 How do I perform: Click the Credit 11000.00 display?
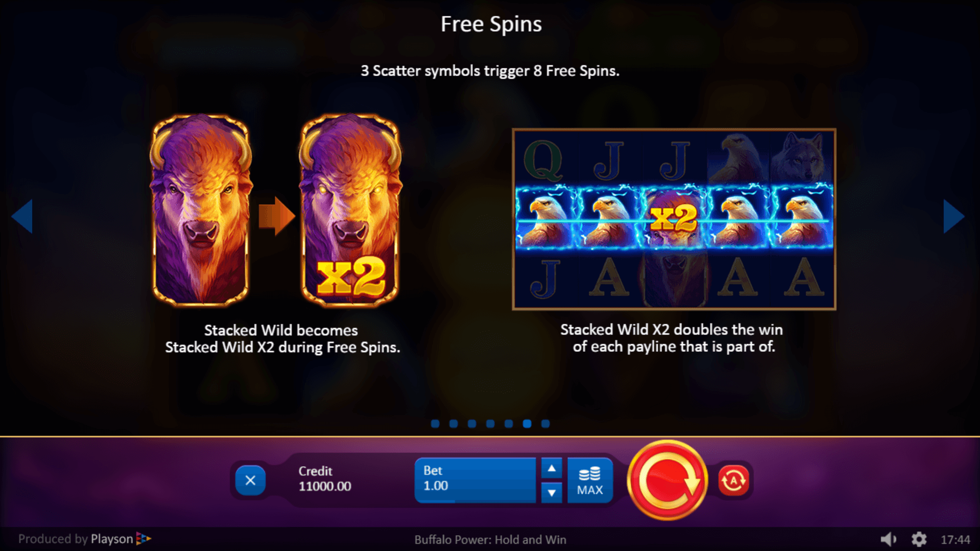(x=325, y=479)
